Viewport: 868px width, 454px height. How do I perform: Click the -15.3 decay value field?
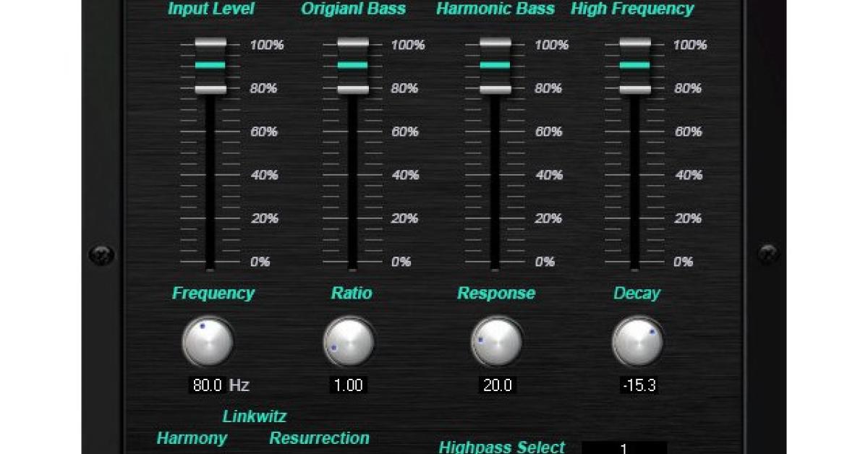tap(639, 385)
